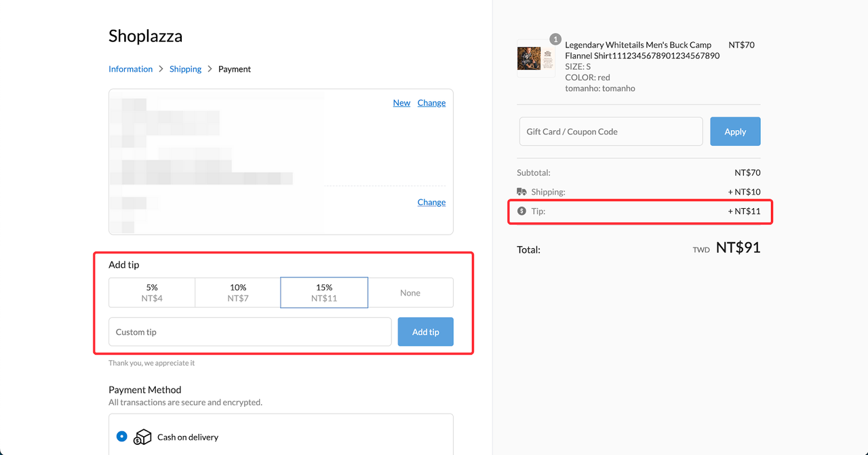Click the chevron before Payment breadcrumb
The image size is (868, 455).
tap(210, 69)
